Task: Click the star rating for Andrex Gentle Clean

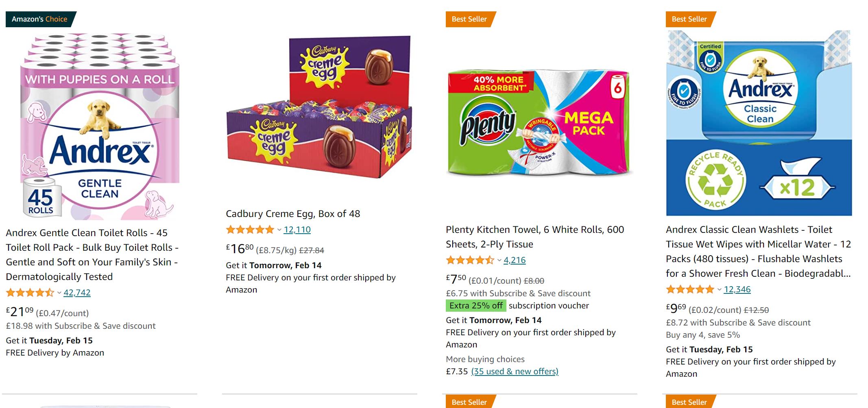Action: (30, 293)
